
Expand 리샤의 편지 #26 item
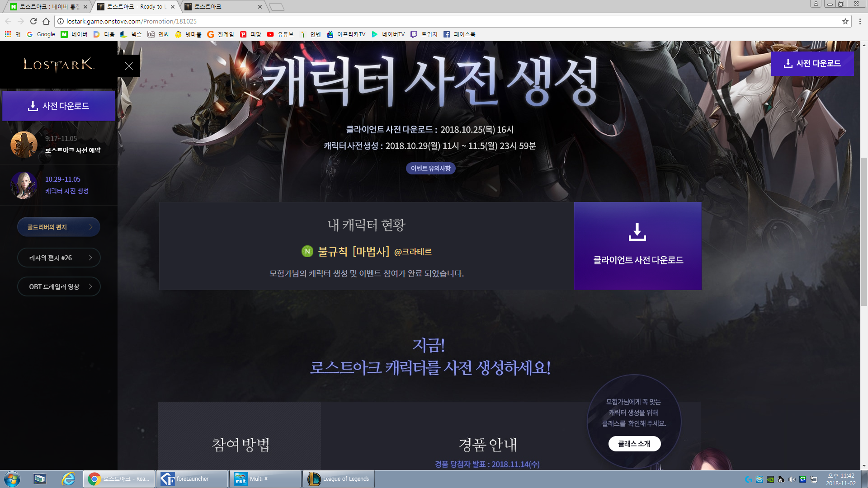59,258
